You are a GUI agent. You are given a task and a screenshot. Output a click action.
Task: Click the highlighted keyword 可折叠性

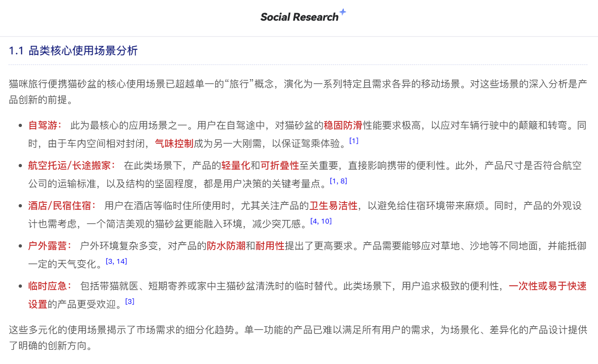coord(280,166)
